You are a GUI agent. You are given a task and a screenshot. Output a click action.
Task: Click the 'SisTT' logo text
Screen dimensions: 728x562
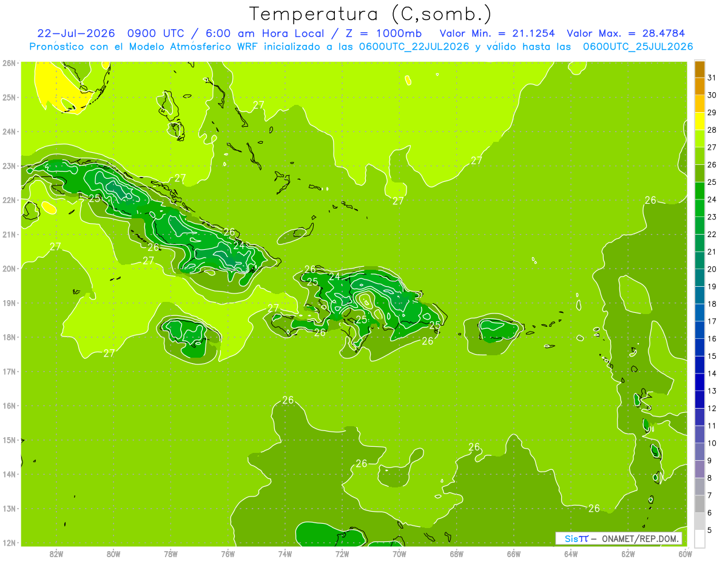[x=576, y=538]
